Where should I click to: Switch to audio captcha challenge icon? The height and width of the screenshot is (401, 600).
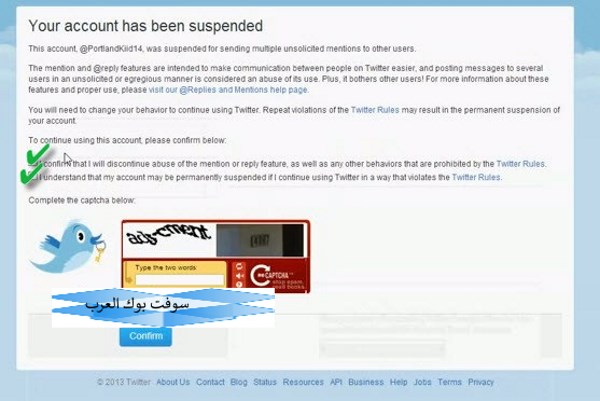point(240,276)
